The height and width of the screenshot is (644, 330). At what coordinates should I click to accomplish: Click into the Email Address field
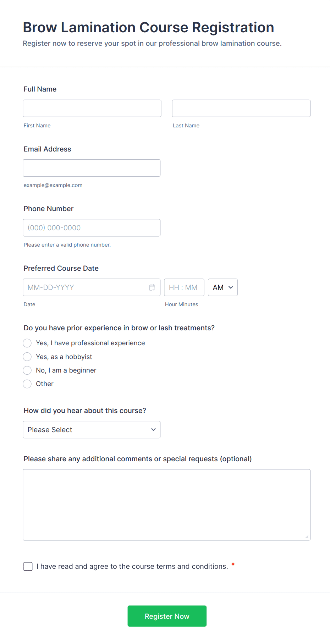click(x=92, y=168)
